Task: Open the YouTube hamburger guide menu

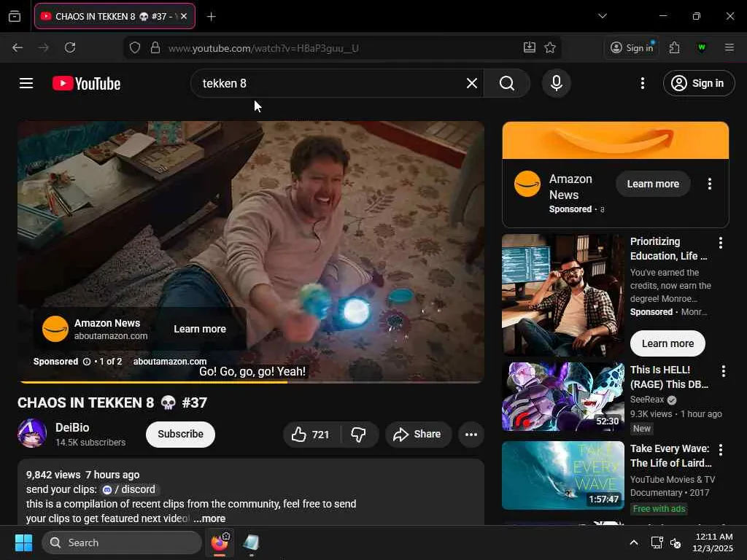Action: coord(26,83)
